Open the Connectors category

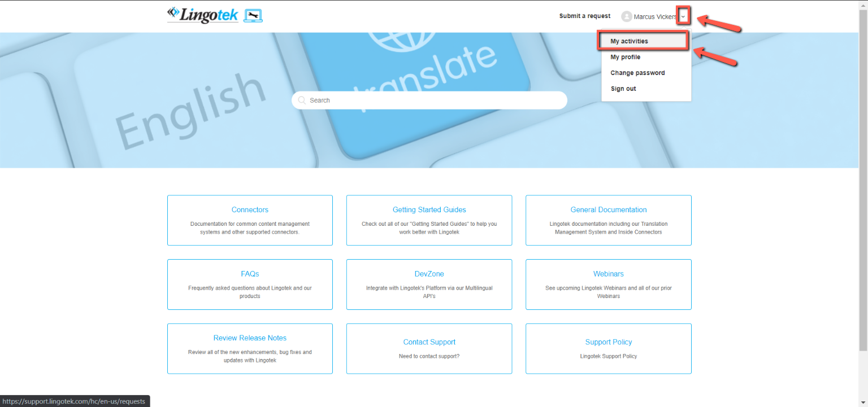[x=250, y=210]
